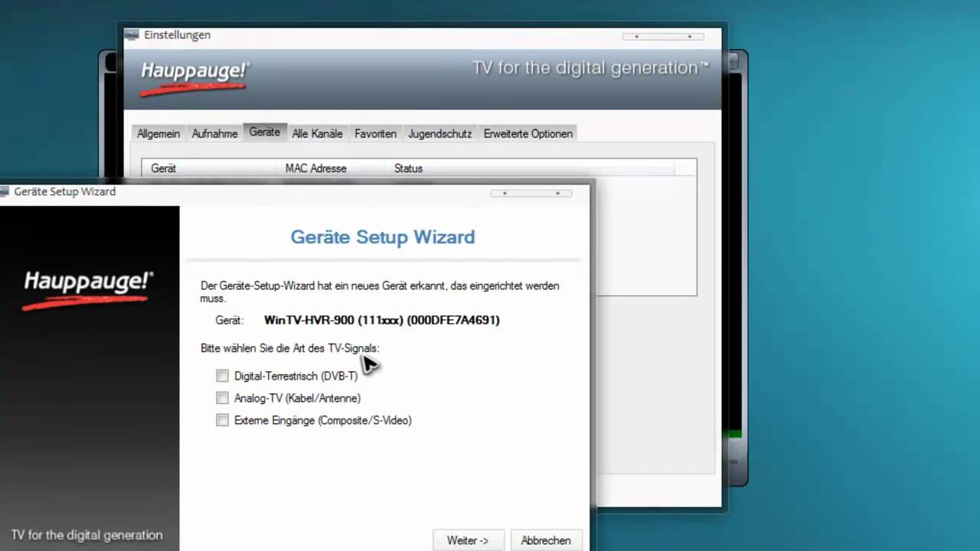Sort by MAC Adresse column header
This screenshot has width=980, height=551.
point(331,168)
